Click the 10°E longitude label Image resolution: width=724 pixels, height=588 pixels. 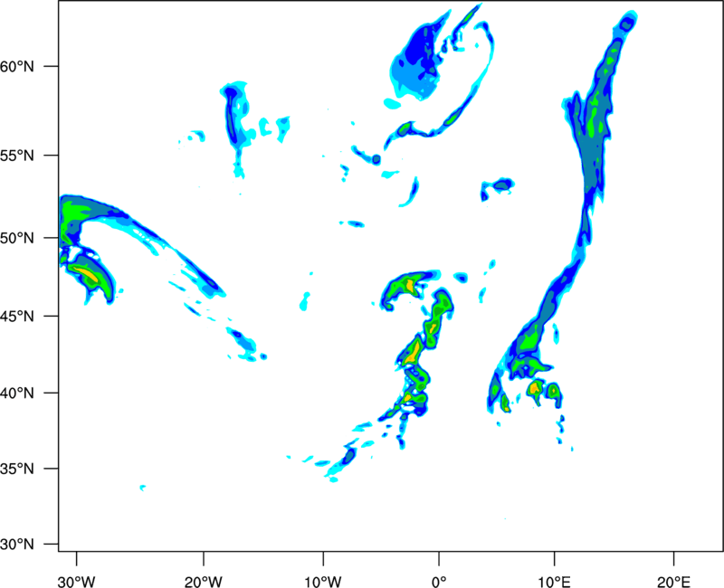coord(554,582)
